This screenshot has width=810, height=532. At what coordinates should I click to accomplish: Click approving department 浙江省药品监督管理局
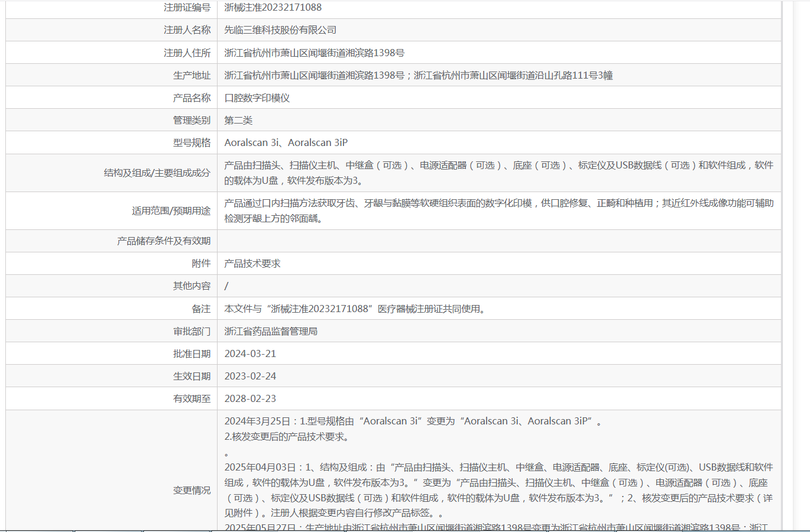coord(271,331)
